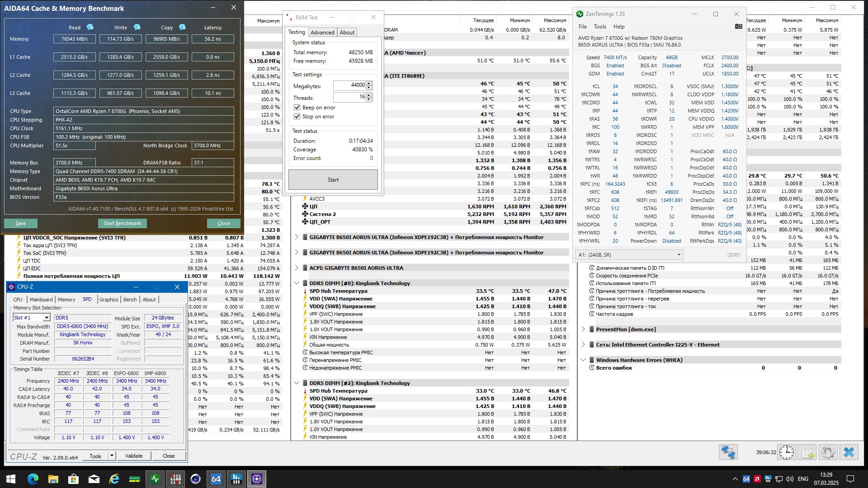Collapse DDR5 DIMM [#0] Kingbank group

297,283
